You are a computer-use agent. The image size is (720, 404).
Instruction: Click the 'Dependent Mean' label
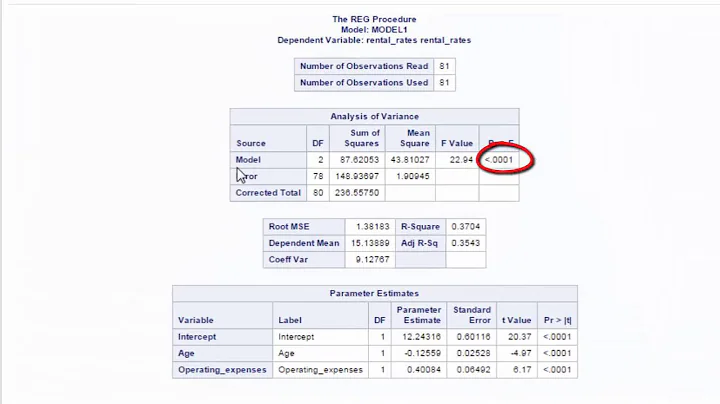click(304, 243)
